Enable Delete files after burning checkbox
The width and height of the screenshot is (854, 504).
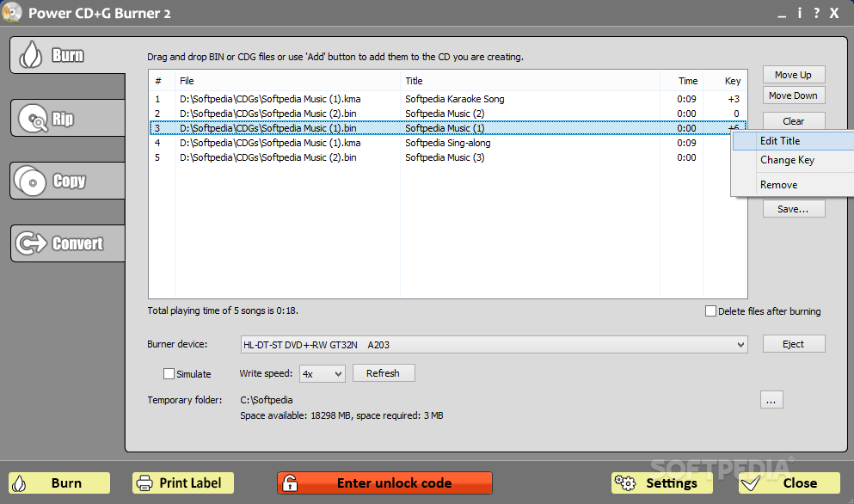(710, 311)
